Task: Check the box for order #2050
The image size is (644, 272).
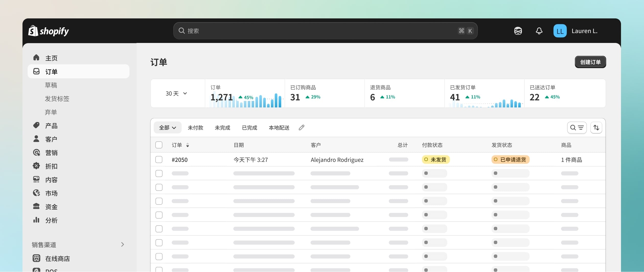Action: point(159,160)
